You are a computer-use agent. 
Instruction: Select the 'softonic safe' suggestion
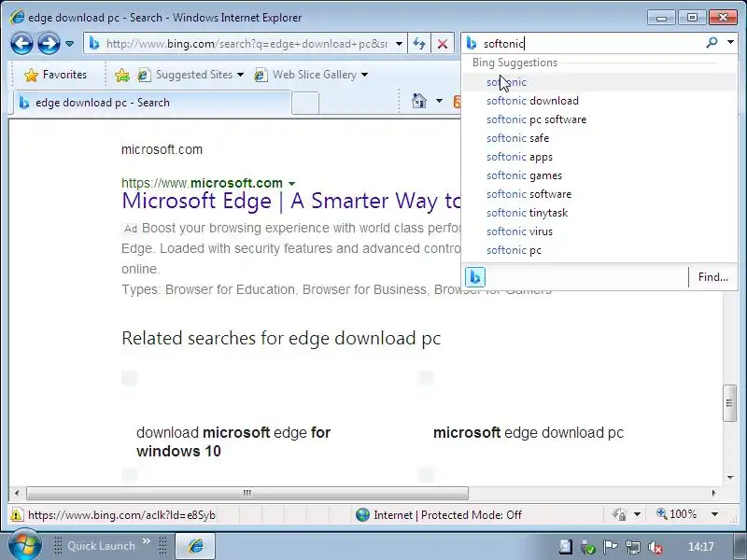pyautogui.click(x=599, y=138)
